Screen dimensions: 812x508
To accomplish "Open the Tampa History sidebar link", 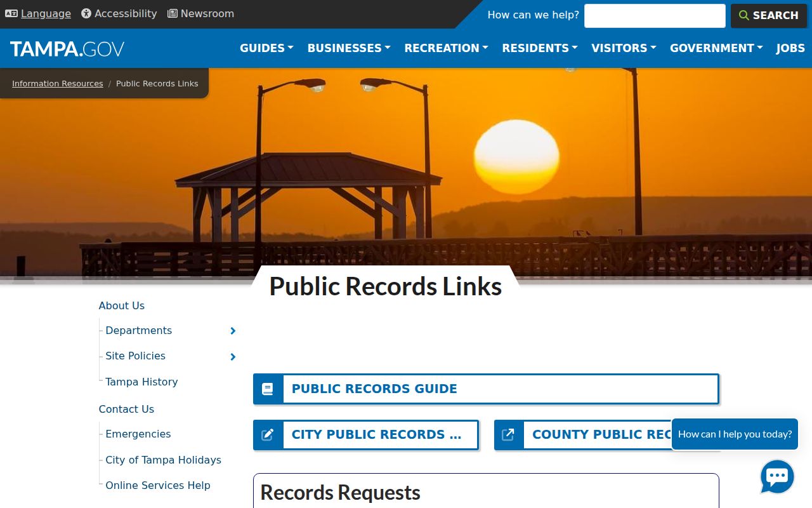I will click(x=141, y=382).
